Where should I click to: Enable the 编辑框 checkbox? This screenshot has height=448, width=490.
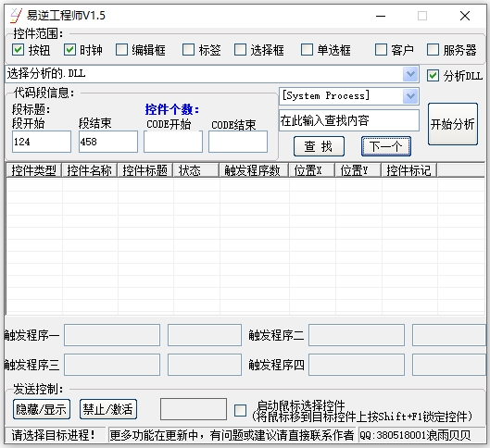coord(121,50)
